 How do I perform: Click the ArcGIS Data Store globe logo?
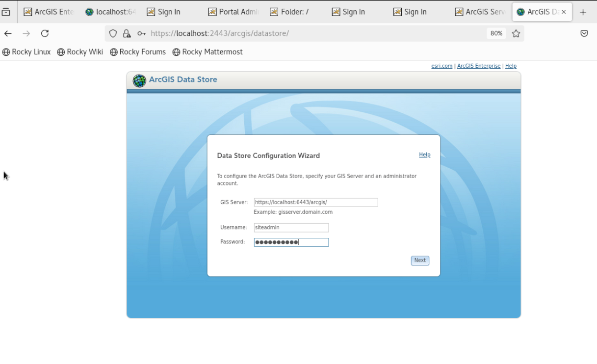pos(139,80)
